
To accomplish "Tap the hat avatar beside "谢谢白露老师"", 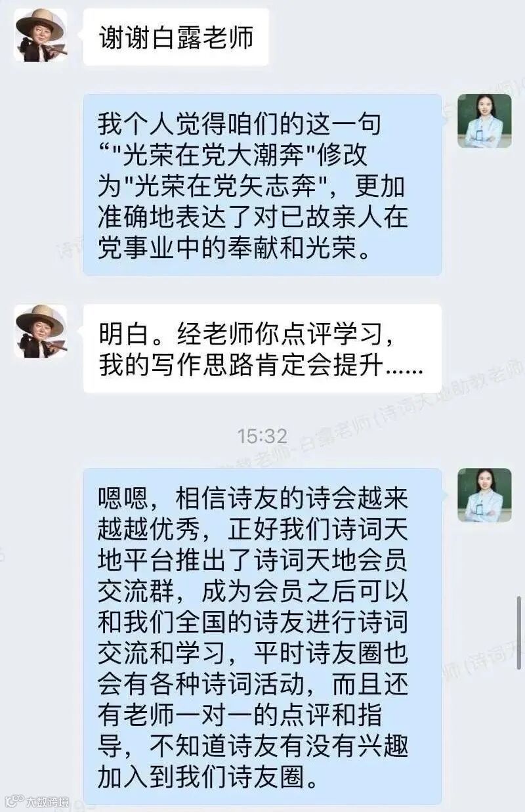I will pyautogui.click(x=41, y=35).
